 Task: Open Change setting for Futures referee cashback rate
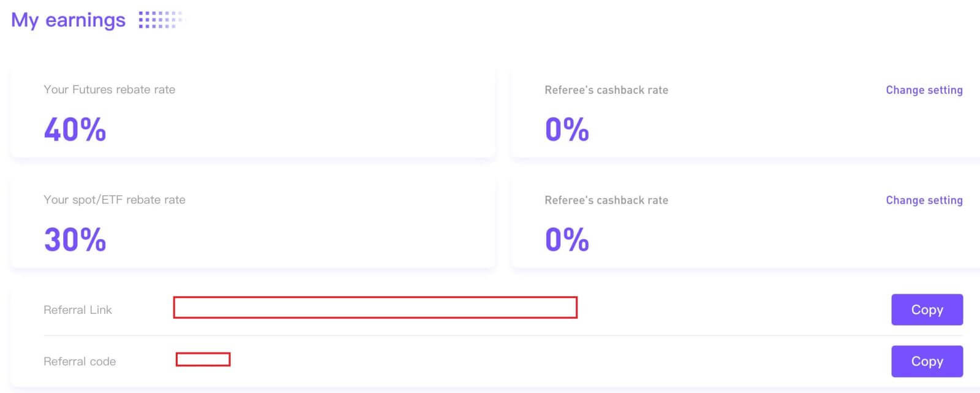pos(924,90)
